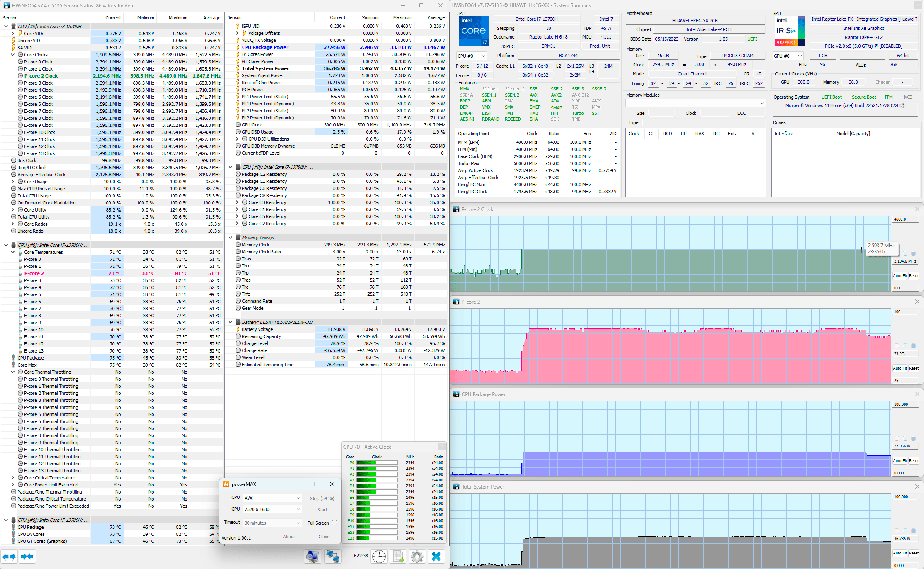The image size is (924, 569).
Task: Click the pink color swatch in P-core 2 graph
Action: (897, 346)
